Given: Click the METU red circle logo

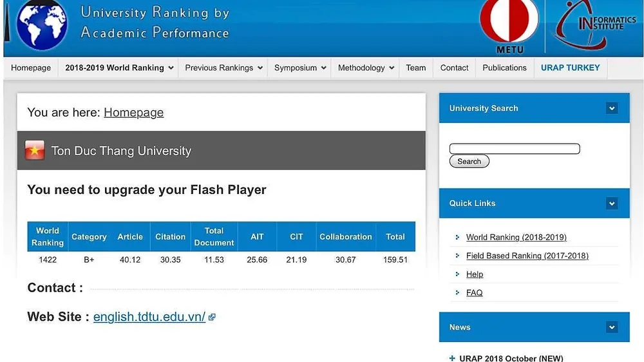Looking at the screenshot, I should (x=510, y=23).
